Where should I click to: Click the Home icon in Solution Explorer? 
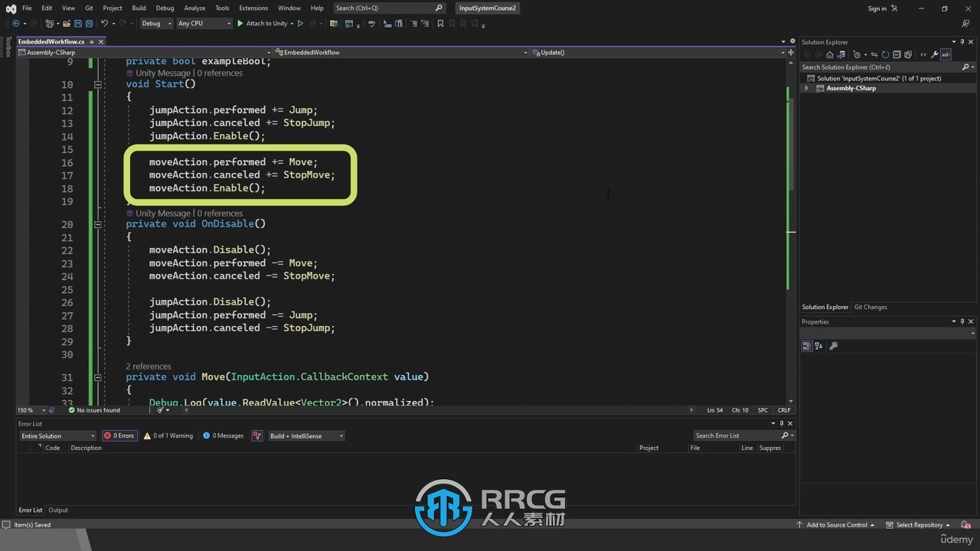830,55
